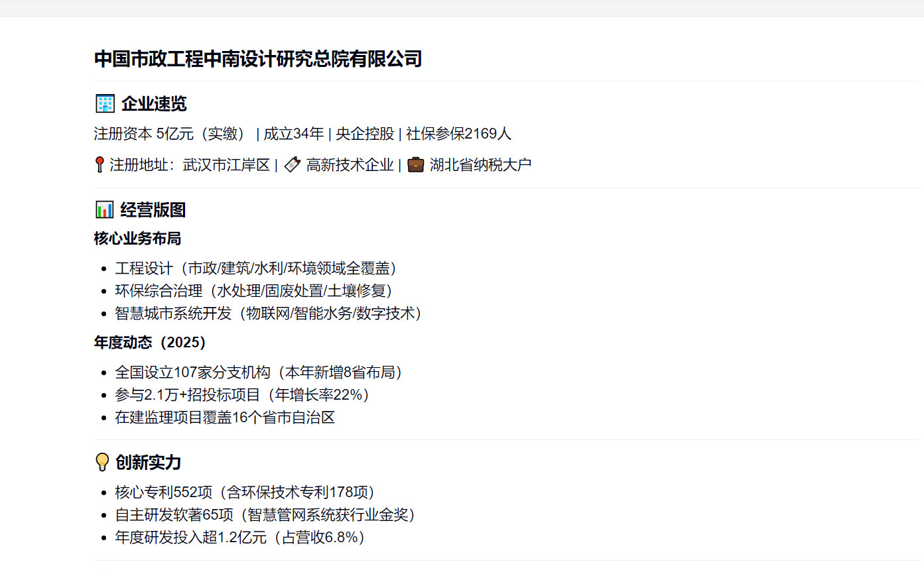Image resolution: width=924 pixels, height=574 pixels.
Task: Click the light bulb icon beside 创新实力
Action: 102,462
